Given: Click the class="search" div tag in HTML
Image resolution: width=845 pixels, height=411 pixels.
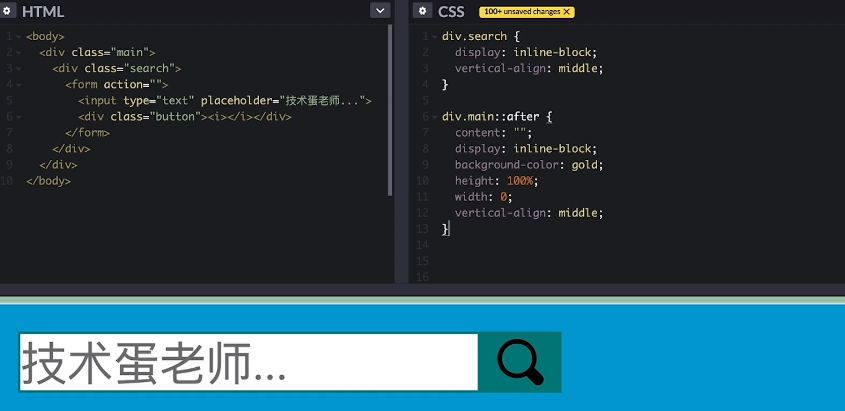Looking at the screenshot, I should (116, 68).
